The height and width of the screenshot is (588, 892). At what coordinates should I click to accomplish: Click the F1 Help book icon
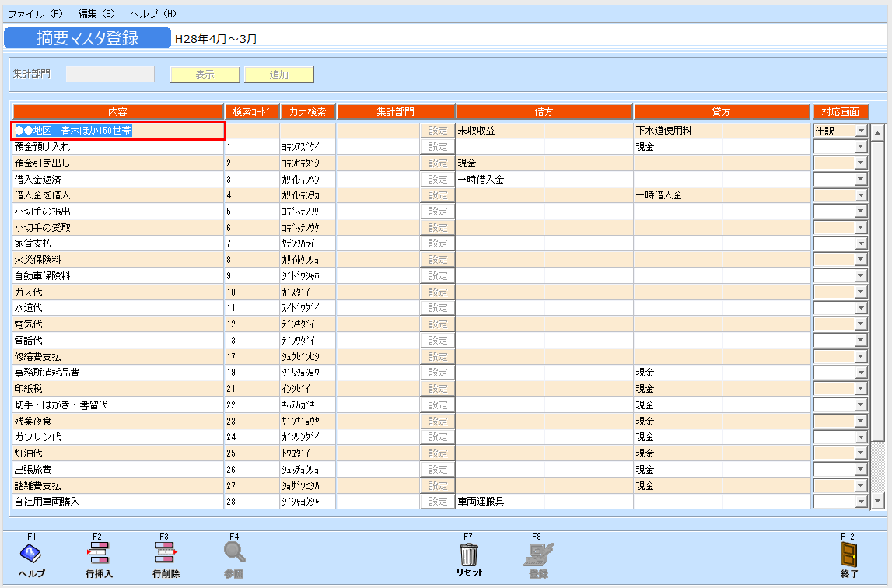pyautogui.click(x=30, y=554)
